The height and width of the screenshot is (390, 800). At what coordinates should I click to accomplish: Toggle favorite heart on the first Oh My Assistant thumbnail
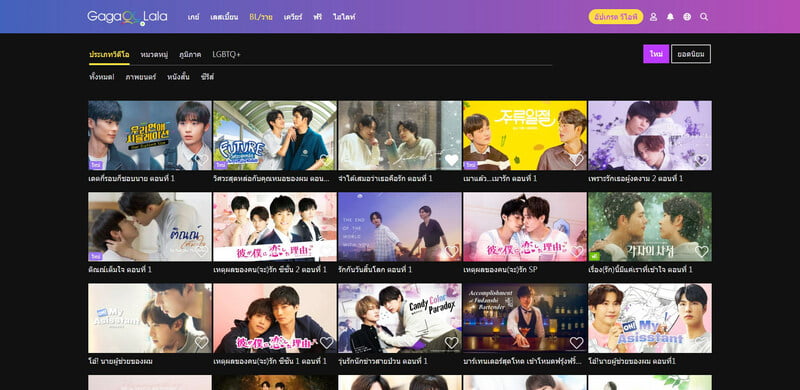pos(202,343)
